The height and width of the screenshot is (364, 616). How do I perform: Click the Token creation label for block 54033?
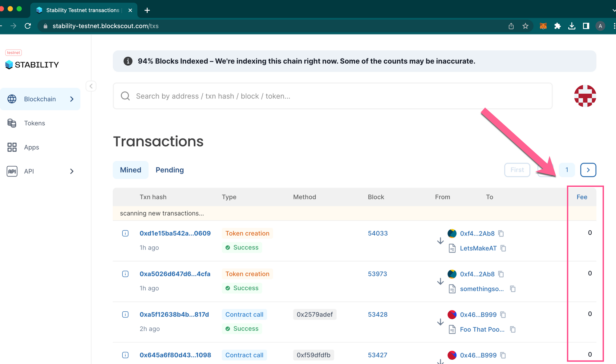click(x=247, y=233)
